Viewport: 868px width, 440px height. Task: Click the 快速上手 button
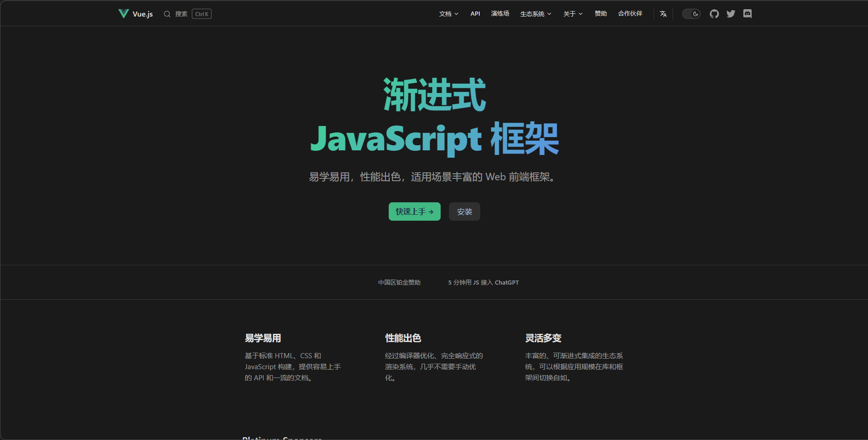(414, 211)
